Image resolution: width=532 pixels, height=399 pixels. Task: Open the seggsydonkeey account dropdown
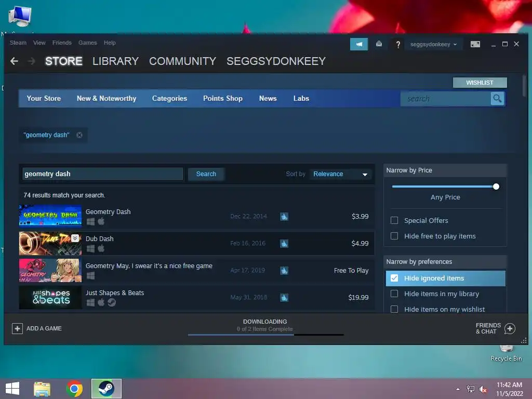[x=433, y=44]
